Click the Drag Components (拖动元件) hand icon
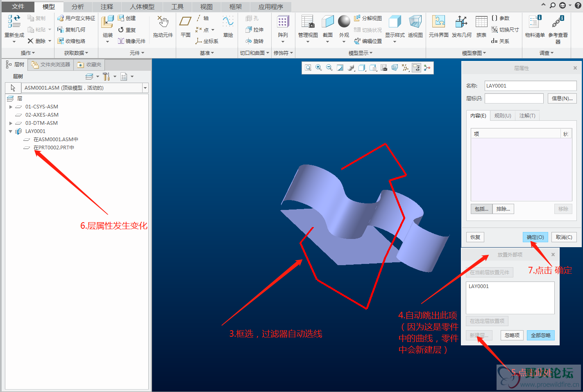Screen dimensions: 583x392 163,22
